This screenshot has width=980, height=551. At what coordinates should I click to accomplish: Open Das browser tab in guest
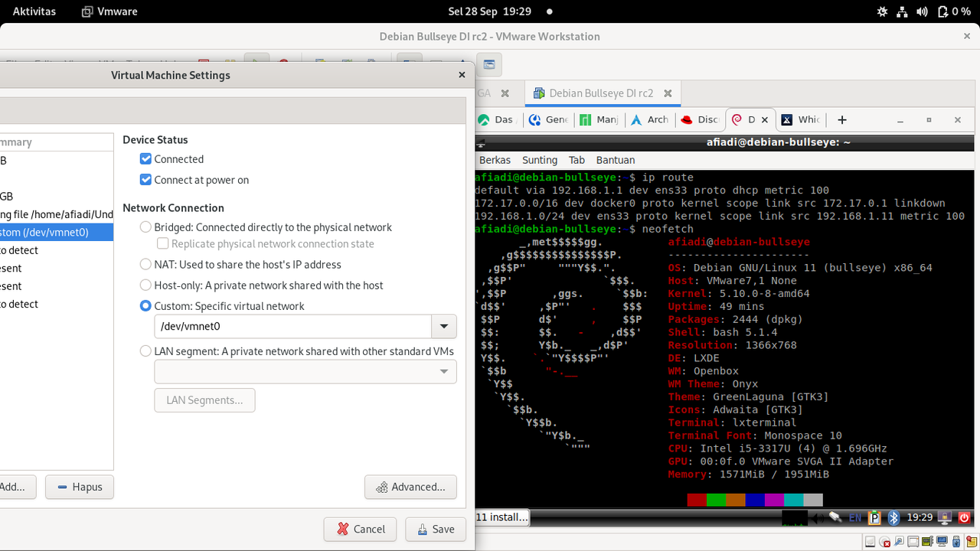click(496, 119)
